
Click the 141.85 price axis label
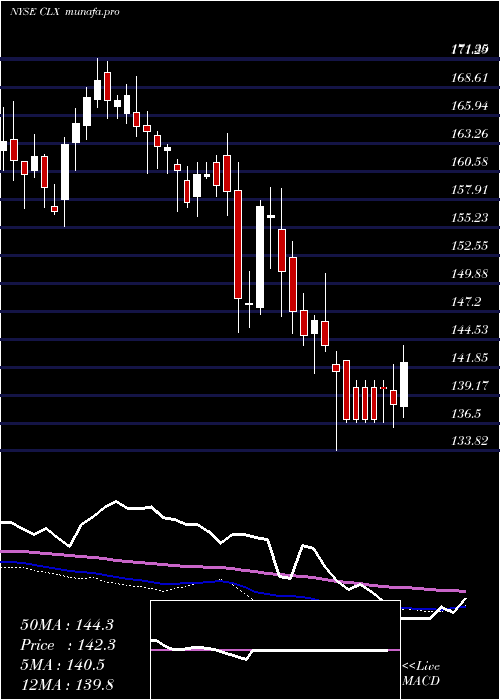pos(470,358)
